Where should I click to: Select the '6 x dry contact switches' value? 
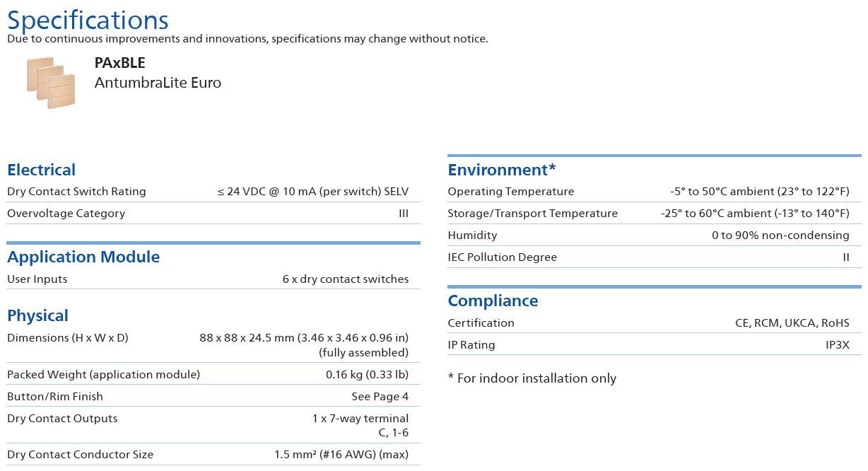345,279
